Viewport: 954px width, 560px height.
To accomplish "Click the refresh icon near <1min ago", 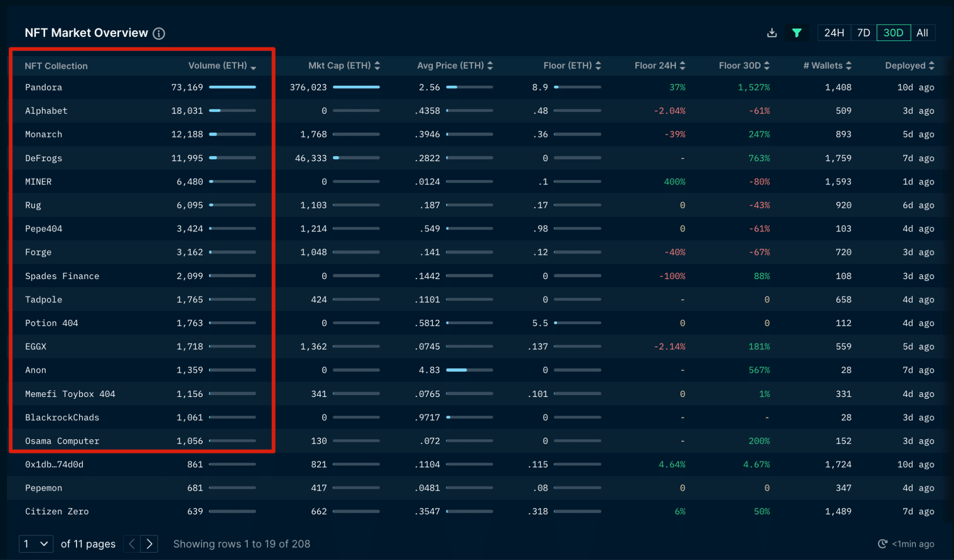I will (x=882, y=544).
